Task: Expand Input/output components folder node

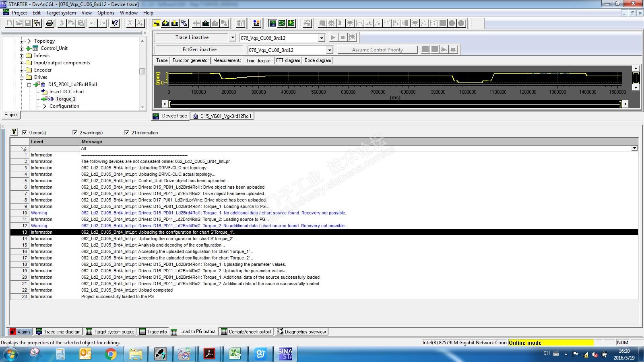Action: [x=22, y=63]
